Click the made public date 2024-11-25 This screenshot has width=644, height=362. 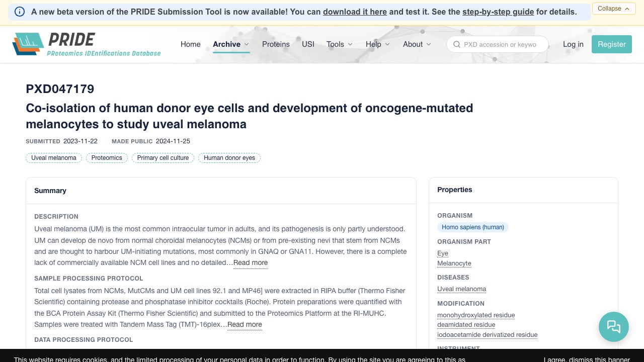click(173, 141)
